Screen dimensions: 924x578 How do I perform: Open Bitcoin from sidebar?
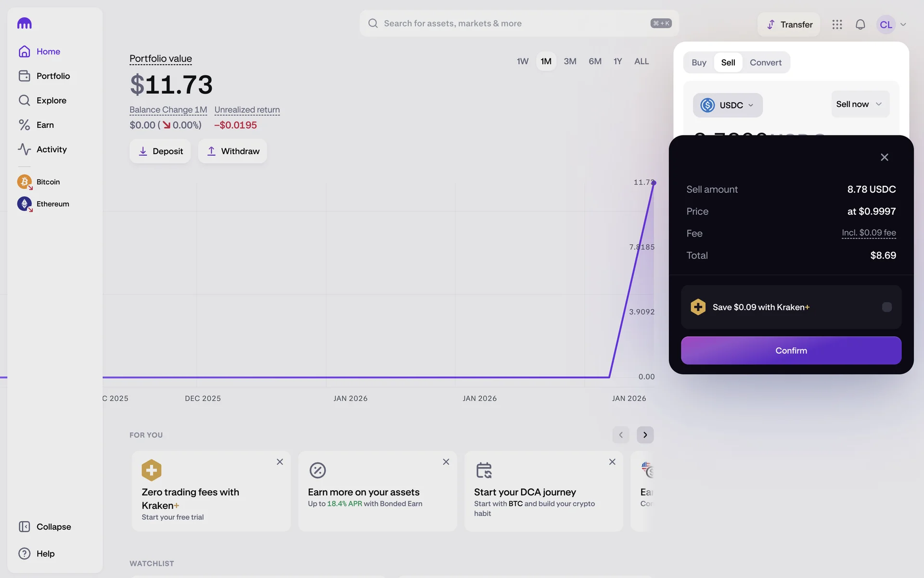(x=48, y=182)
